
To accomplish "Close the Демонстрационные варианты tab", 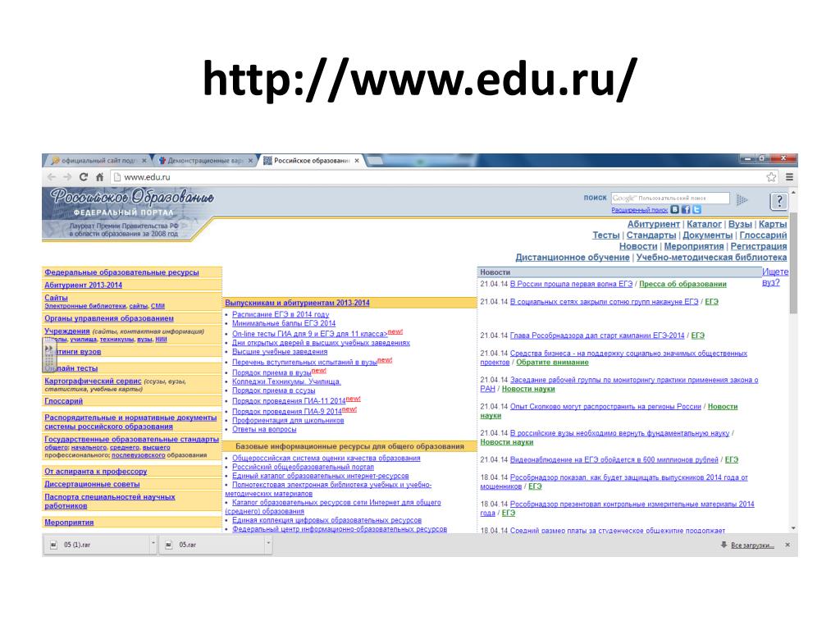I will 250,160.
